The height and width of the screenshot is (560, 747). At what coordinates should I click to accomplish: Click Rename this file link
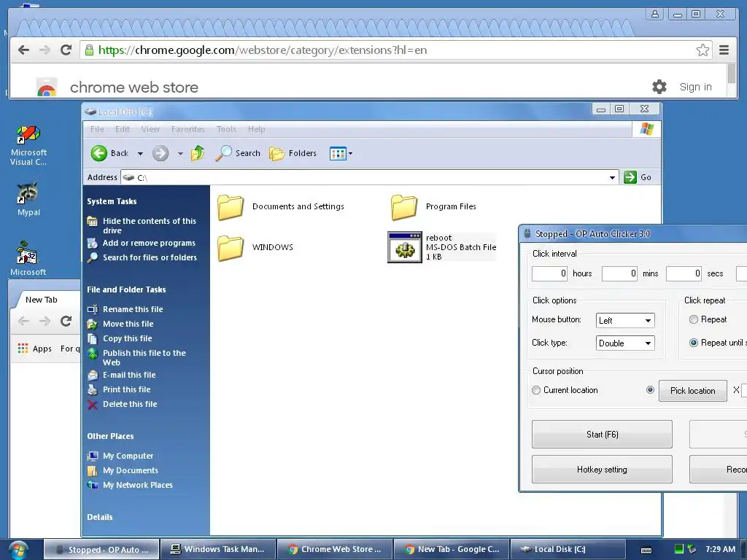coord(133,309)
